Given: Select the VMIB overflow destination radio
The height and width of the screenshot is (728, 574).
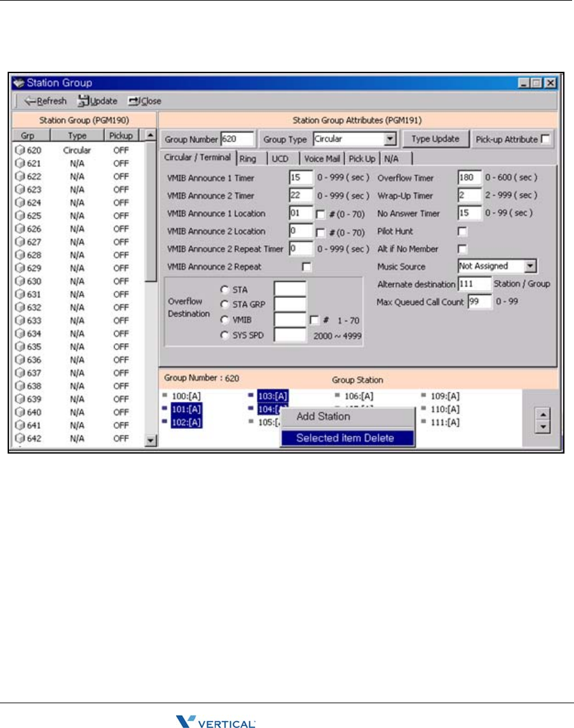Looking at the screenshot, I should coord(225,320).
